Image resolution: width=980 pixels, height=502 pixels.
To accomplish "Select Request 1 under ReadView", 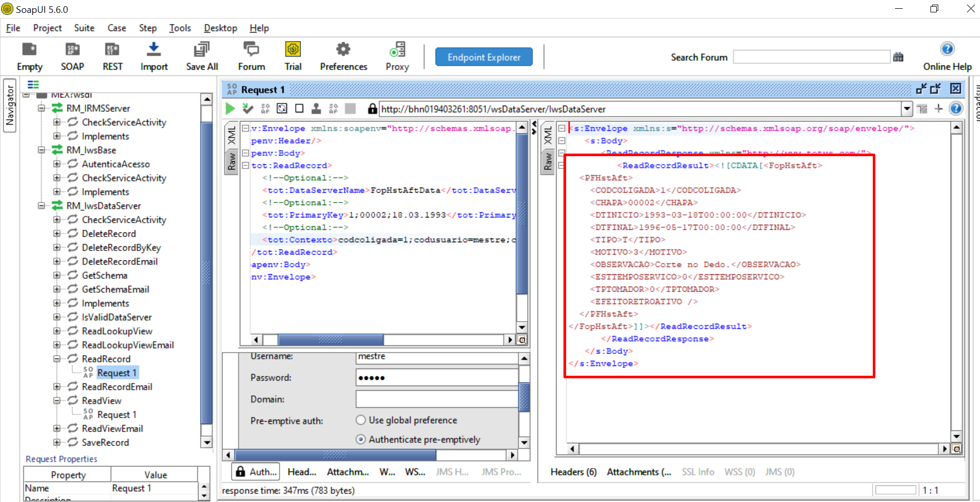I will [x=117, y=414].
